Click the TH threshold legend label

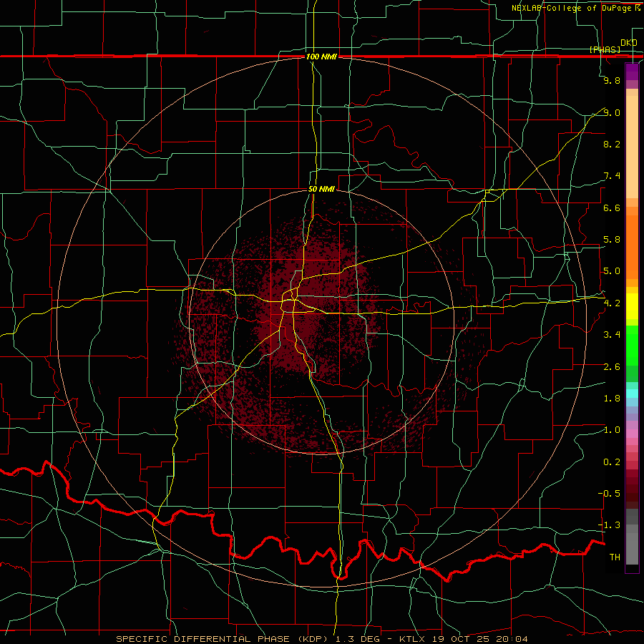[x=615, y=557]
